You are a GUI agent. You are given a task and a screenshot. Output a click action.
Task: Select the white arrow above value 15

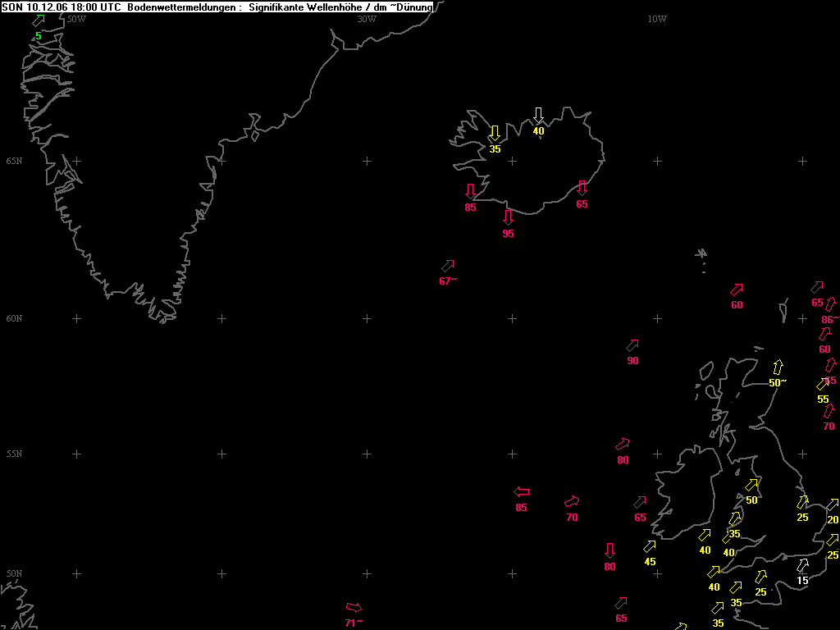802,565
